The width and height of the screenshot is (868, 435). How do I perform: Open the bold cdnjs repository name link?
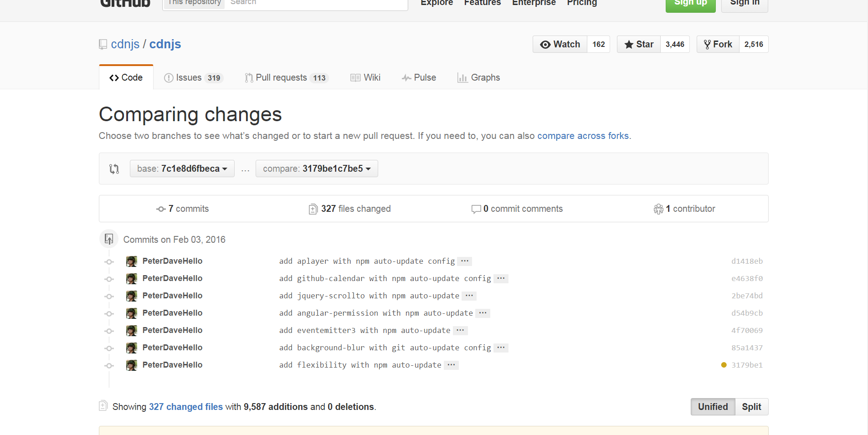165,44
